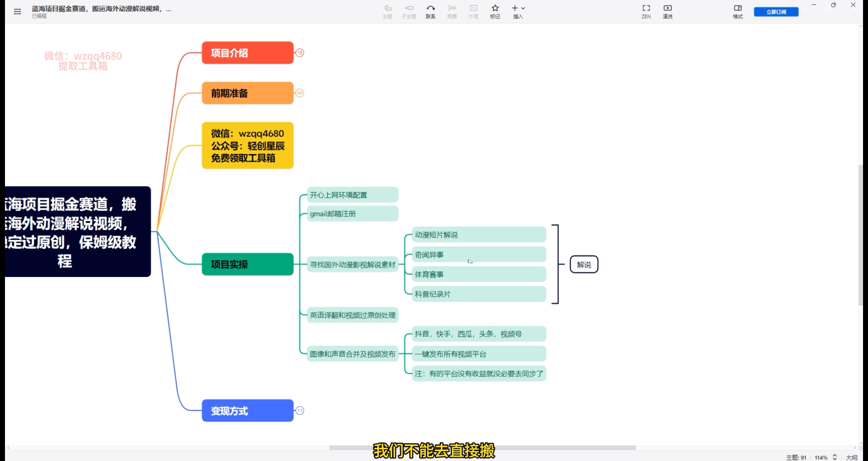Click the 外框 boundary icon

pos(473,11)
